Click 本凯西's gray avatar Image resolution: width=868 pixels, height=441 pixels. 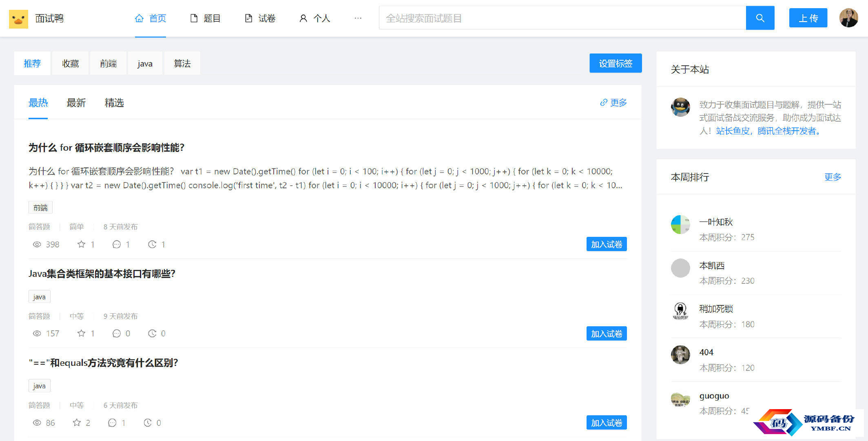point(680,268)
